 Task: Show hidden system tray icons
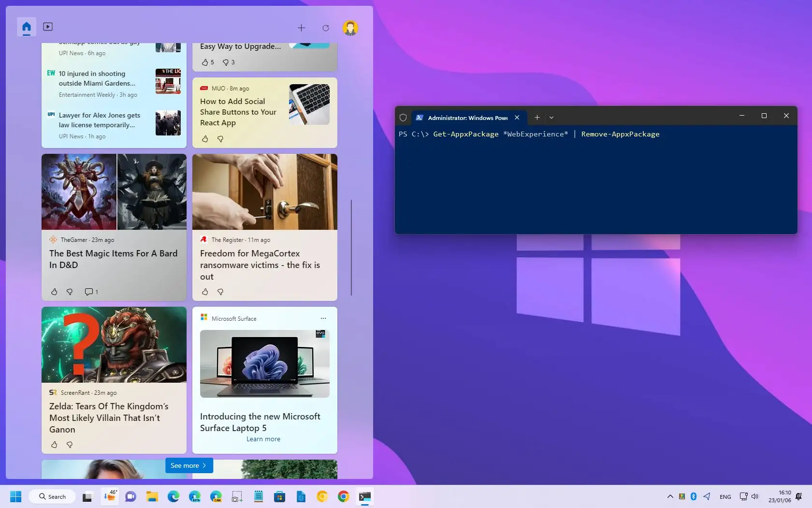[670, 496]
